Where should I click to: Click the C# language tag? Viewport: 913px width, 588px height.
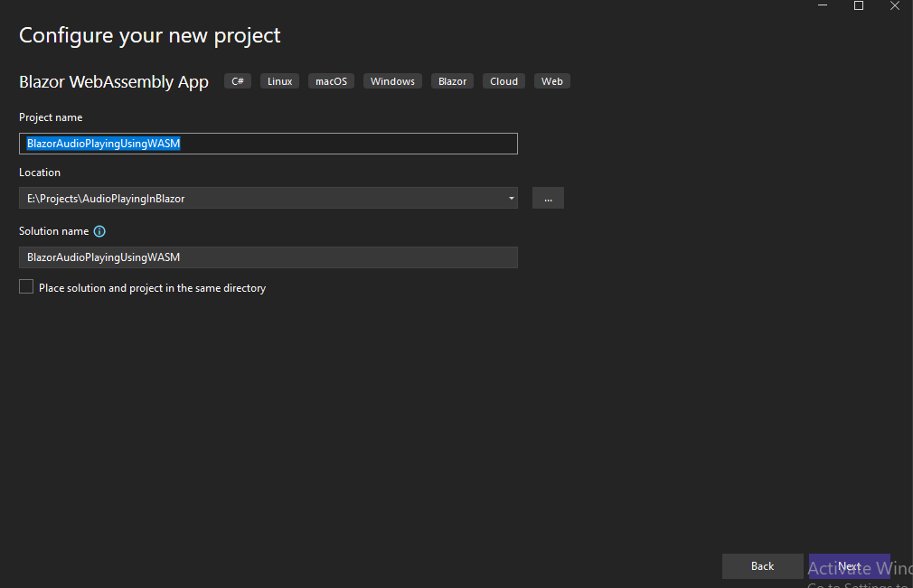[238, 81]
